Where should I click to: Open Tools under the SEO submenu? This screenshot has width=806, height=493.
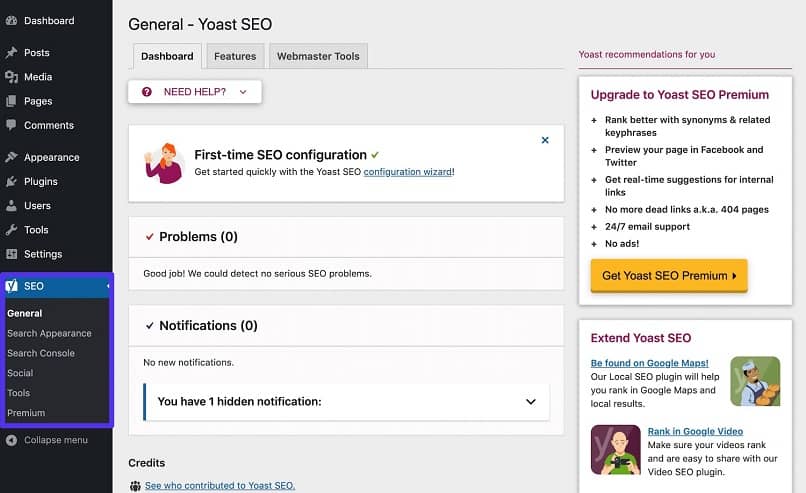click(x=19, y=393)
